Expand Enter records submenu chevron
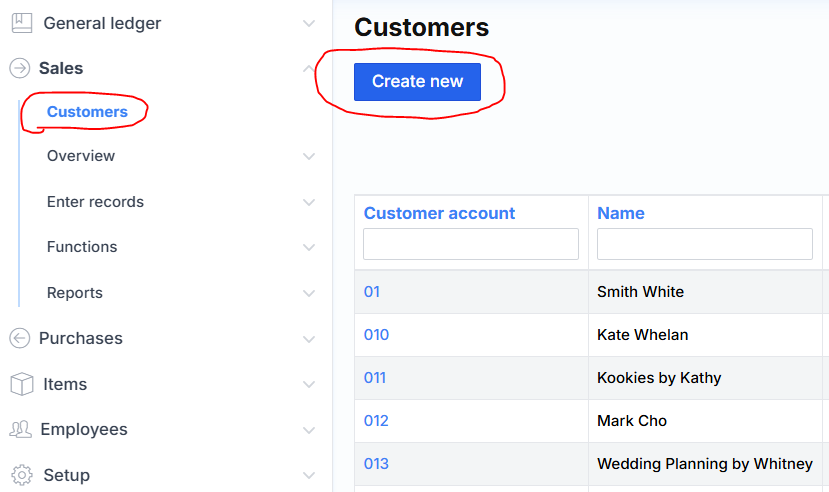 pos(309,202)
